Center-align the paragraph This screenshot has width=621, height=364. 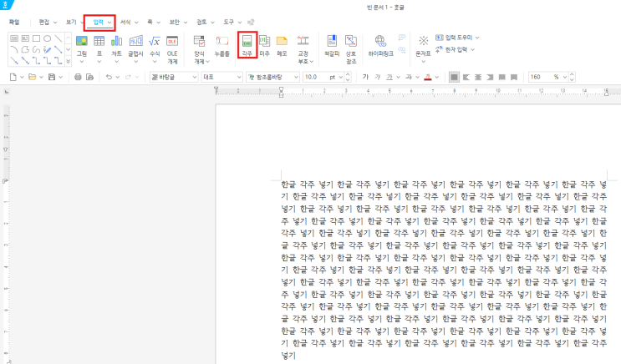(x=478, y=77)
